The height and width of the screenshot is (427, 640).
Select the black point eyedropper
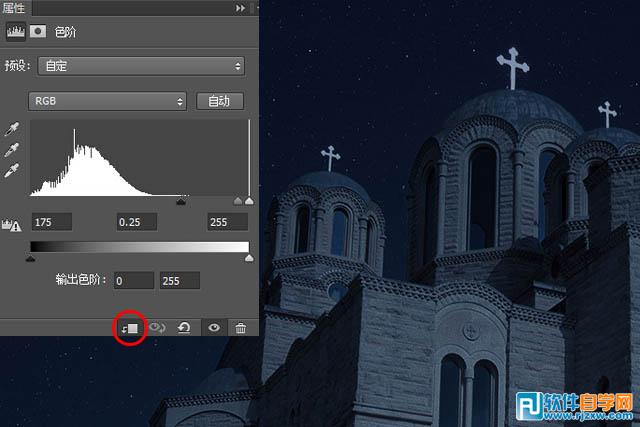11,129
